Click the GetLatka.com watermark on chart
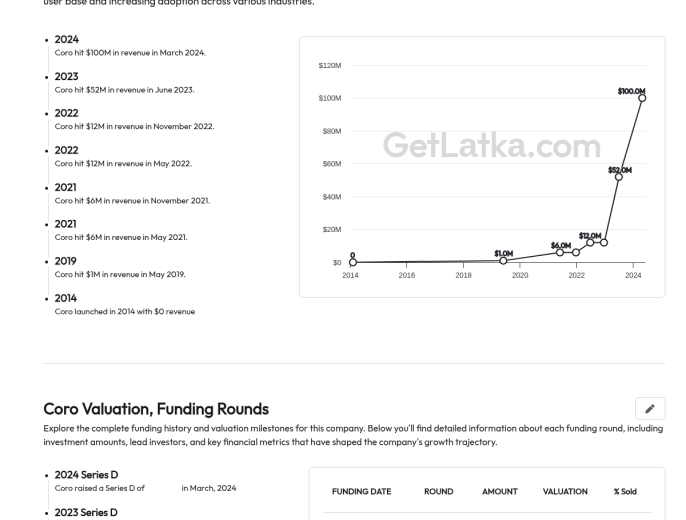 (492, 145)
